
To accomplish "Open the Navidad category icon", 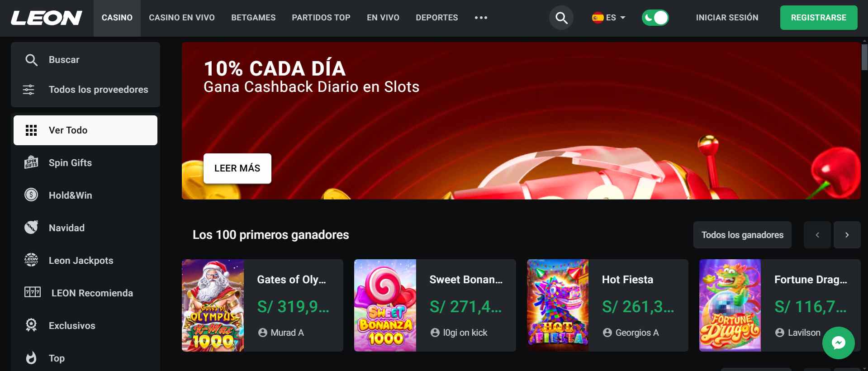I will click(31, 228).
